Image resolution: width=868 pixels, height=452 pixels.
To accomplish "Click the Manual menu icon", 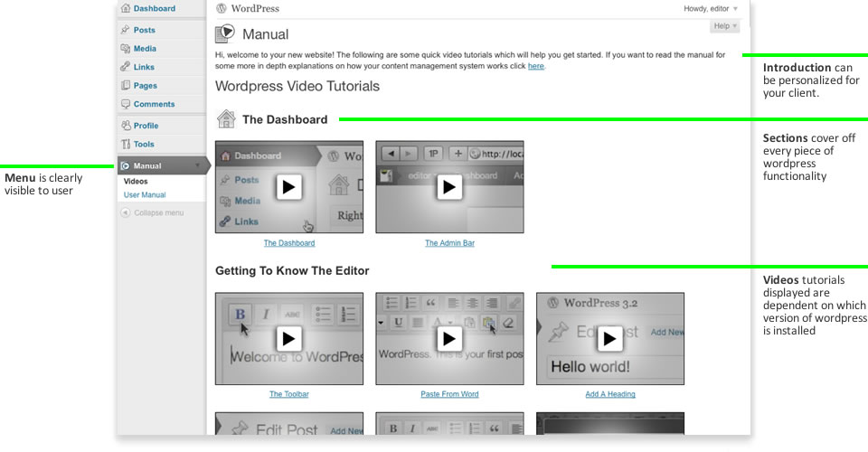I will click(x=125, y=165).
